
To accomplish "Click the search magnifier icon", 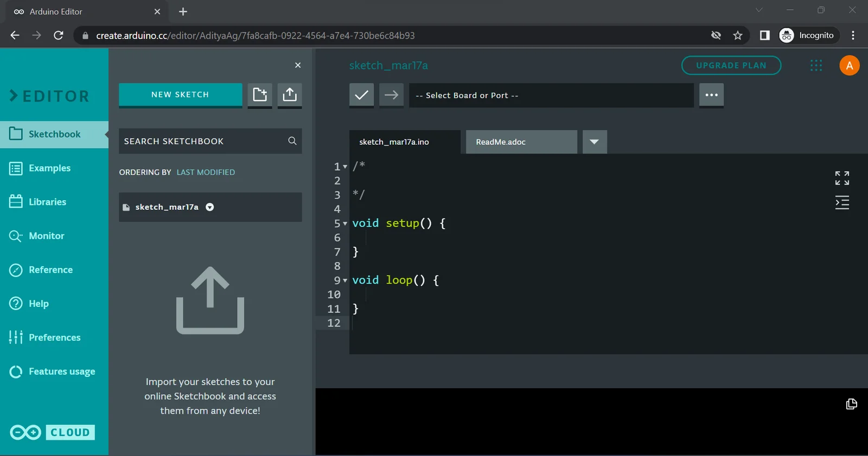I will coord(292,141).
